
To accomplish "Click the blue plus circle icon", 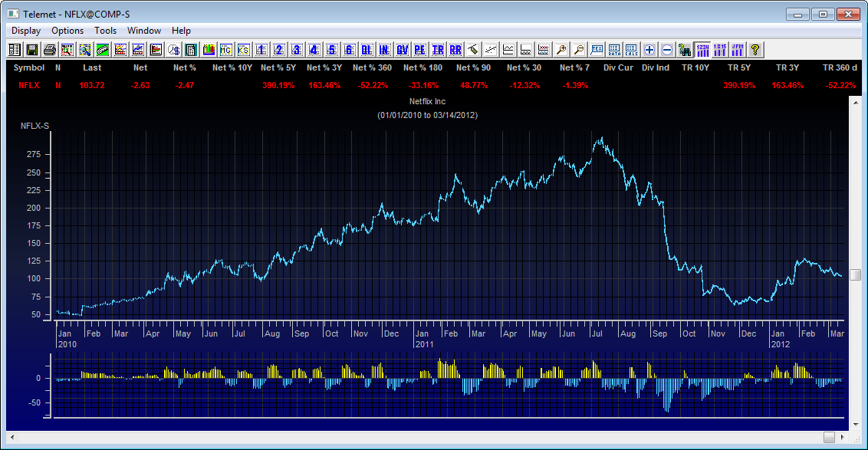I will click(x=649, y=50).
